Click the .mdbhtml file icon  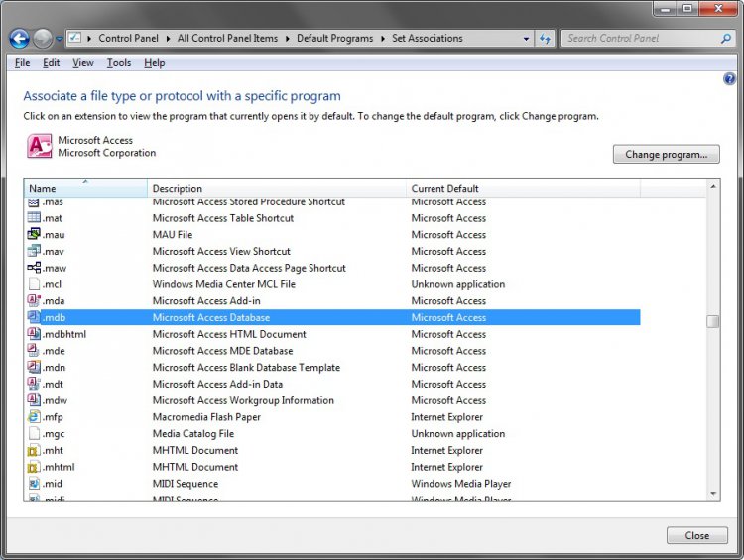tap(34, 334)
